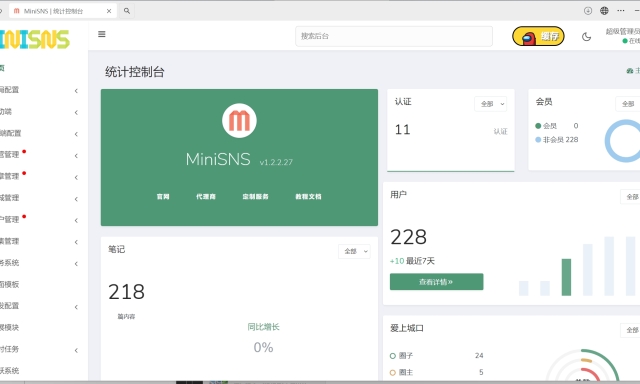Open the 代理商 link on banner
Image resolution: width=640 pixels, height=384 pixels.
[206, 197]
